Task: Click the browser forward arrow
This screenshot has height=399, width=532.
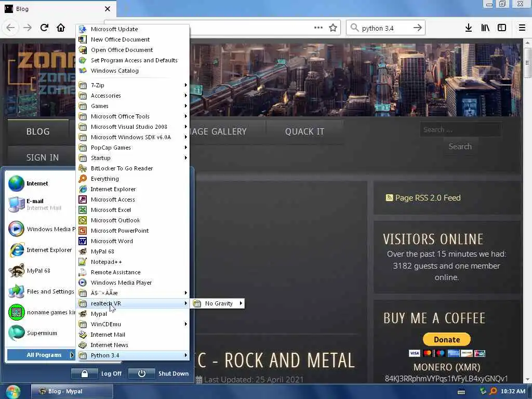Action: (27, 28)
